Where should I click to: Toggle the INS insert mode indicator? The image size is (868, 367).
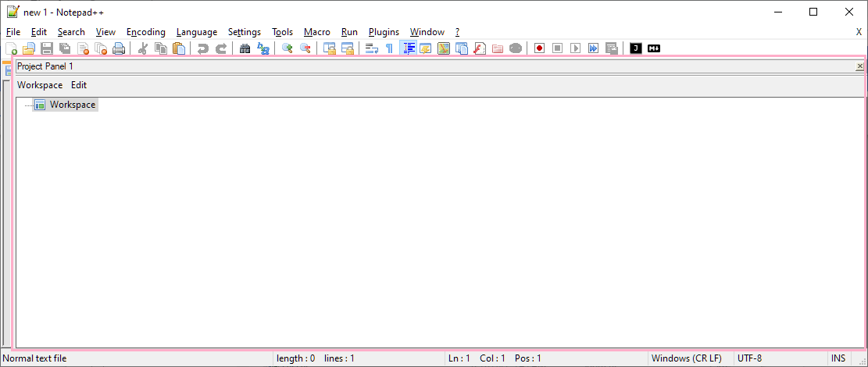[x=838, y=358]
